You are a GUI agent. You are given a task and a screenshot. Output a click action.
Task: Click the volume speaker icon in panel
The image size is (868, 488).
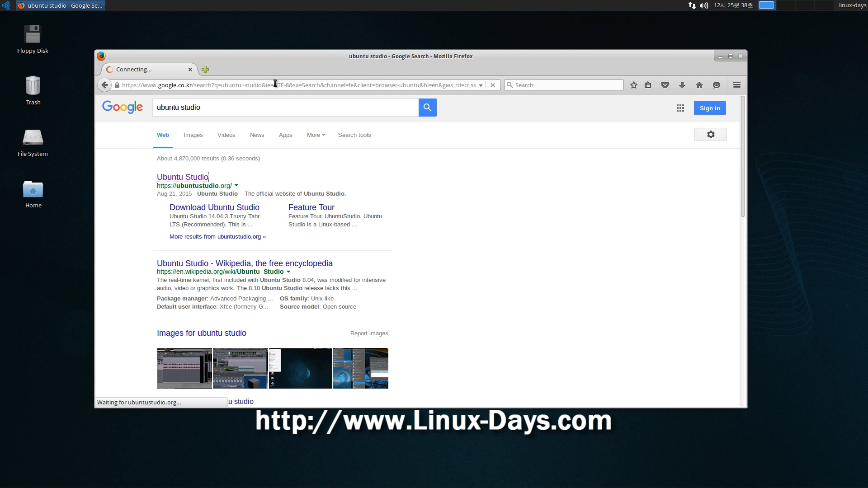pos(704,5)
